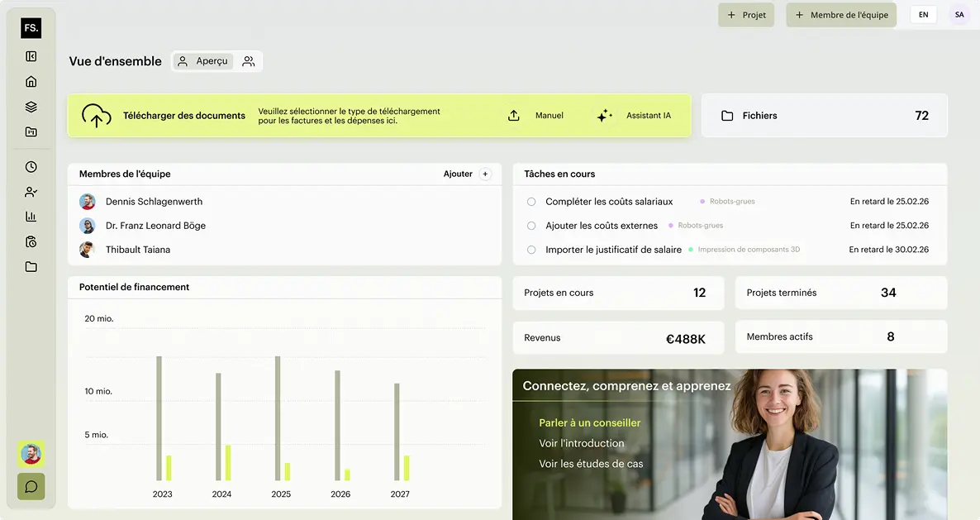
Task: Click the + Projet button
Action: click(x=746, y=15)
